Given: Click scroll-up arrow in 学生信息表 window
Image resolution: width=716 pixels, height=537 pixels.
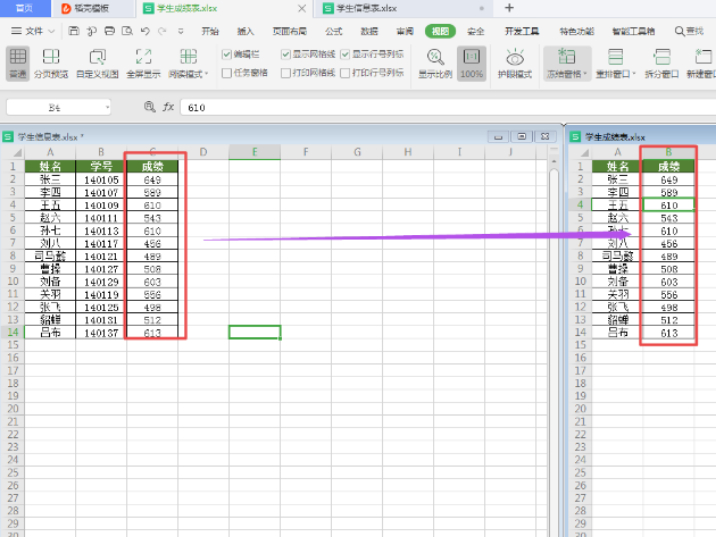Looking at the screenshot, I should pos(554,162).
